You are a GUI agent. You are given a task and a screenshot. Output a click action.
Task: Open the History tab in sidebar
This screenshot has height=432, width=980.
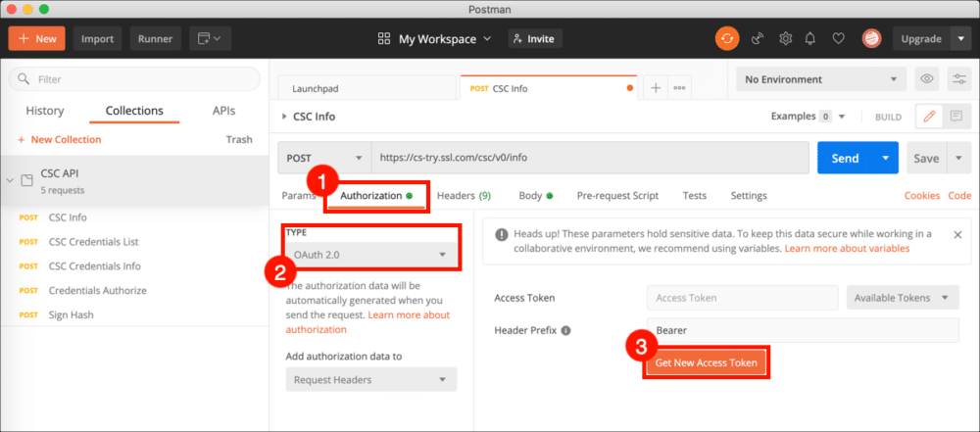coord(45,111)
